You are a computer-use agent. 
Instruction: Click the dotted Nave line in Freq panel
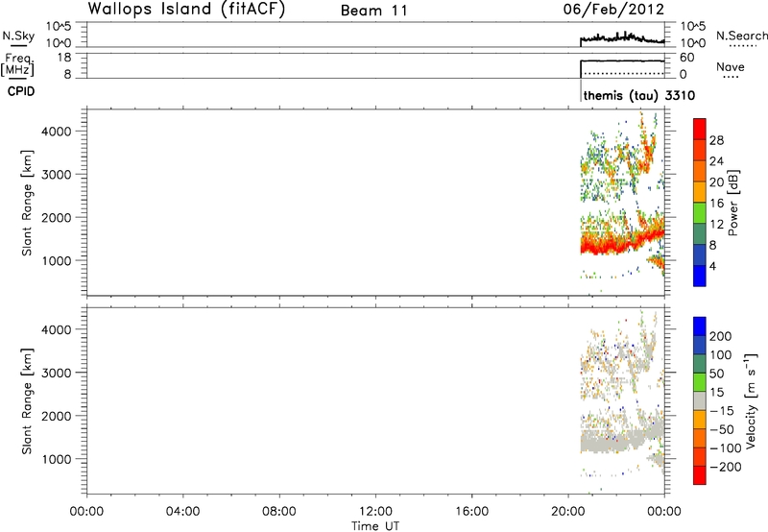pos(622,74)
